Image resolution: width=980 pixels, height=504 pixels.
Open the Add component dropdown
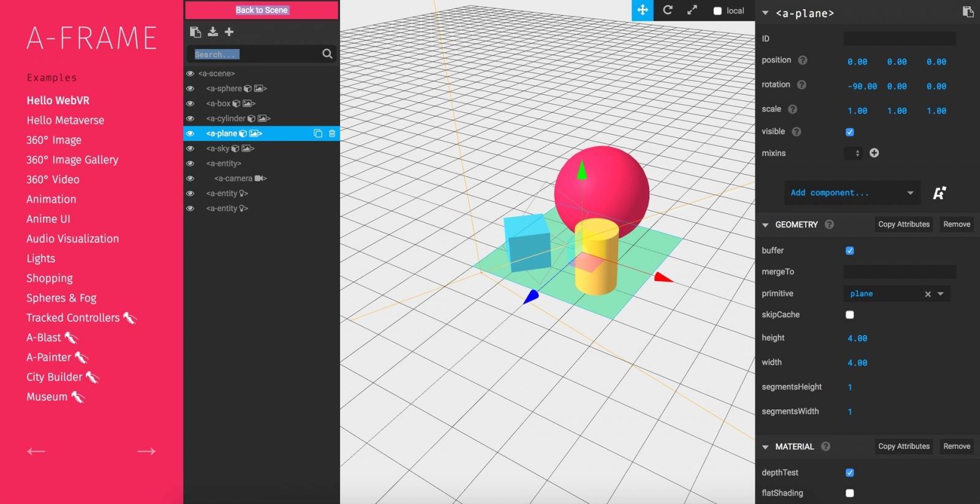(852, 193)
